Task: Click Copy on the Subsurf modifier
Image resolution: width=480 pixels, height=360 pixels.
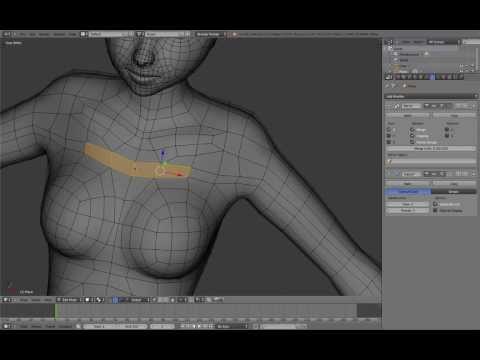Action: pos(454,184)
